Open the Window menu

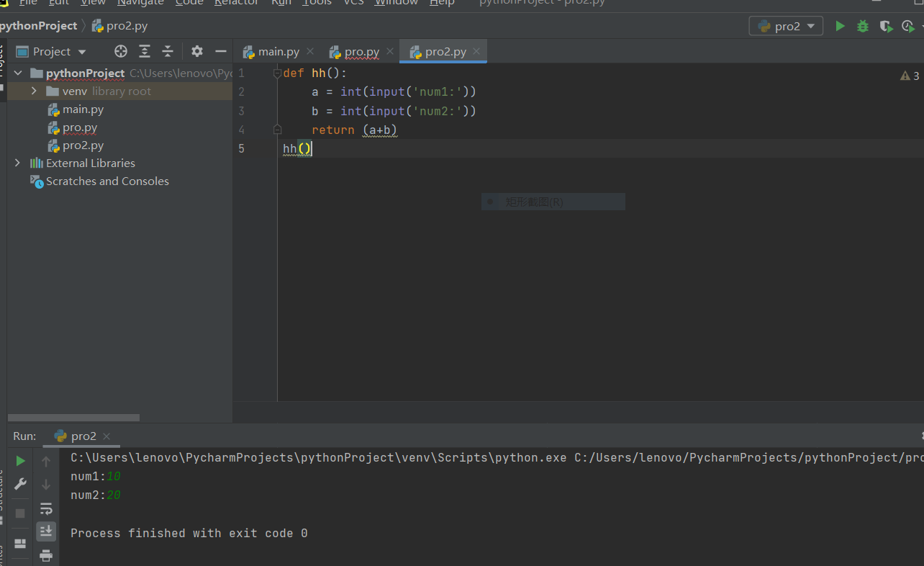396,3
